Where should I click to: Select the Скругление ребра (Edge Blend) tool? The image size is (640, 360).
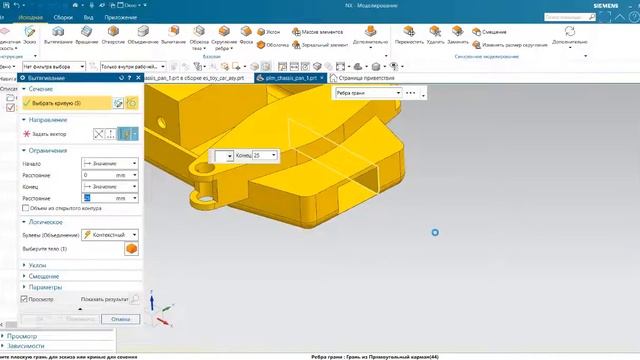tap(224, 38)
